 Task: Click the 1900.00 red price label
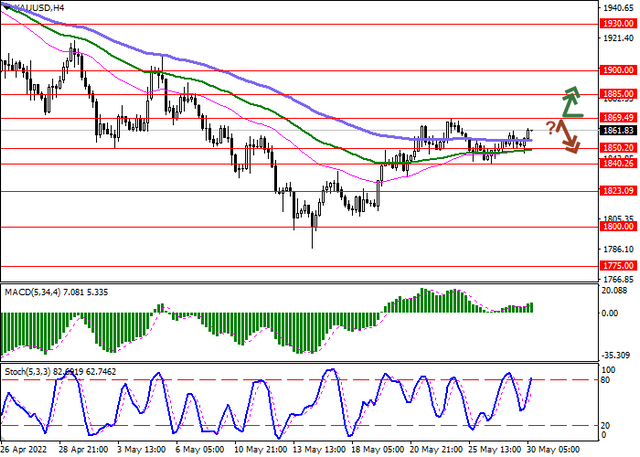(618, 70)
